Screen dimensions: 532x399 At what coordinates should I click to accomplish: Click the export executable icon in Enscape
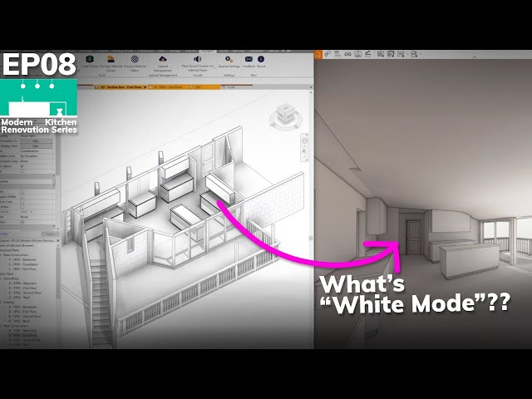[x=414, y=54]
